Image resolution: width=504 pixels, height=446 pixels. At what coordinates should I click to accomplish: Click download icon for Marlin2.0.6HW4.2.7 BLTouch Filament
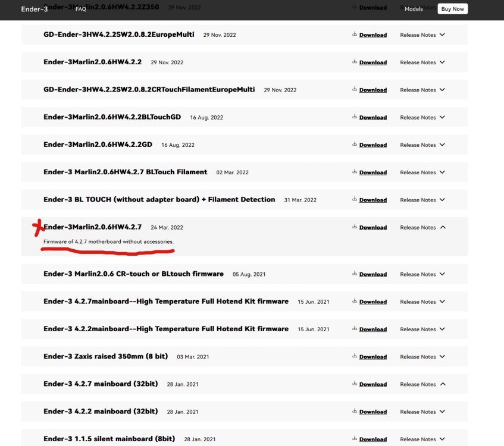click(355, 172)
